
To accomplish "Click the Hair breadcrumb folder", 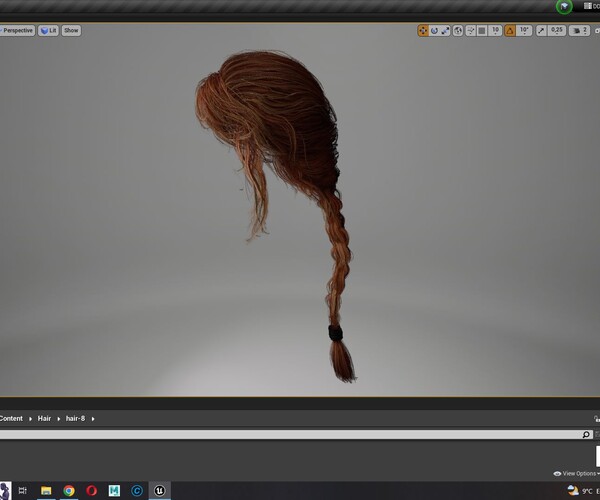I will (x=44, y=419).
